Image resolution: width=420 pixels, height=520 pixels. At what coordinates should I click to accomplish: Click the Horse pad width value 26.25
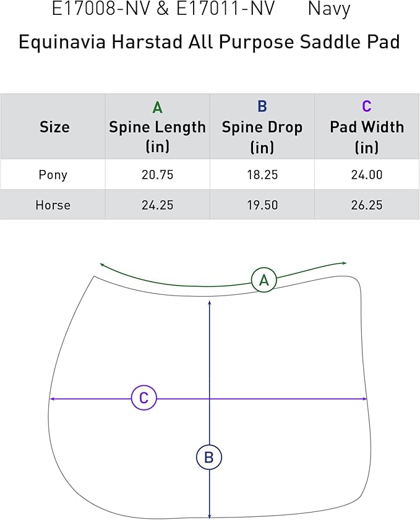click(367, 205)
